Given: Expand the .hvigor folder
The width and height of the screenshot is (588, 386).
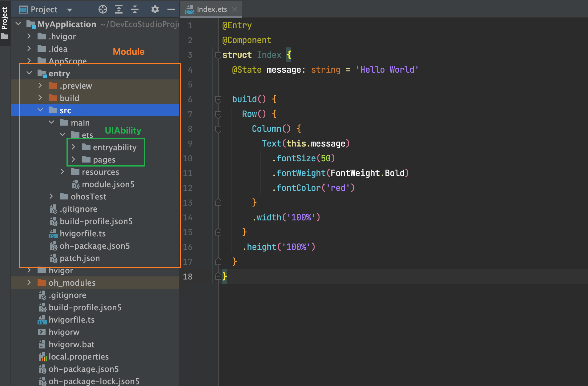Looking at the screenshot, I should (29, 36).
